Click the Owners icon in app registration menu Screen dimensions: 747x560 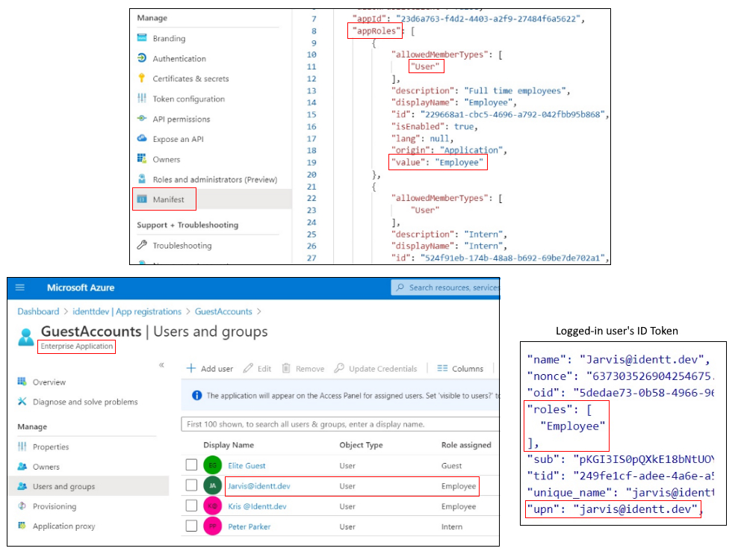point(142,158)
